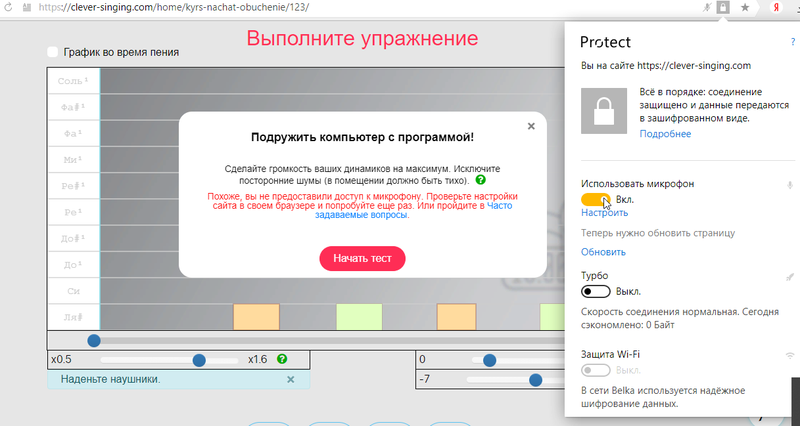The image size is (800, 426).
Task: Bookmark the page with the star icon
Action: point(745,8)
